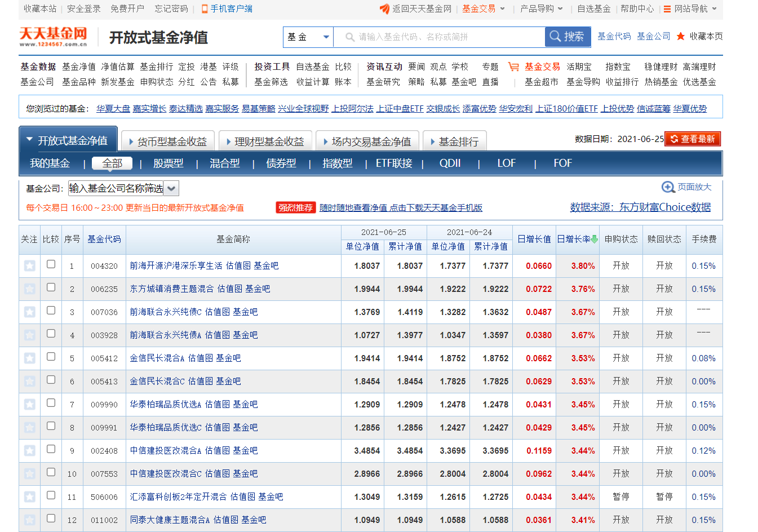Click favorite star for fund 006235
758x532 pixels.
pyautogui.click(x=30, y=289)
